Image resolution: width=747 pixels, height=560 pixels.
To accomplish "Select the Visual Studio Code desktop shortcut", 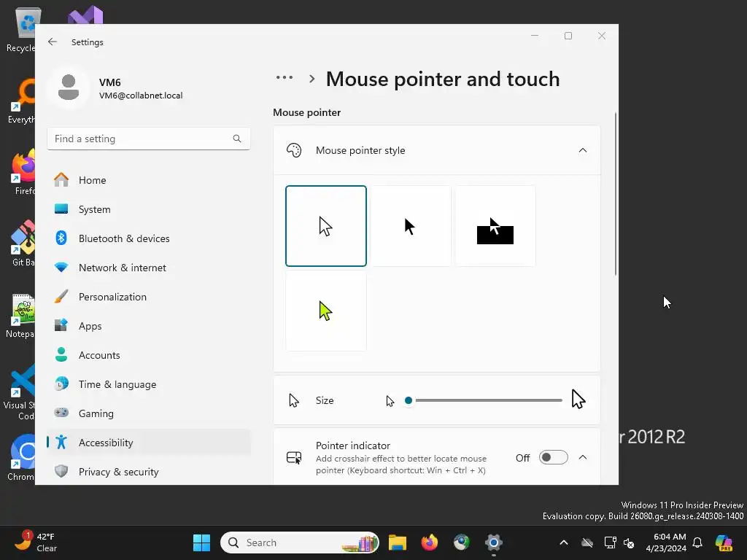I will 20,392.
